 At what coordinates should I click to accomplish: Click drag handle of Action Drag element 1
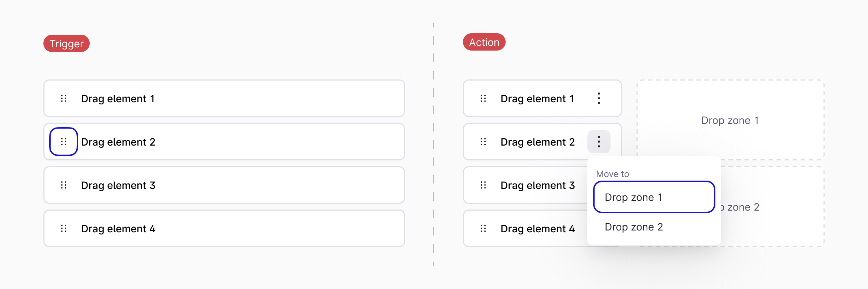pos(483,98)
